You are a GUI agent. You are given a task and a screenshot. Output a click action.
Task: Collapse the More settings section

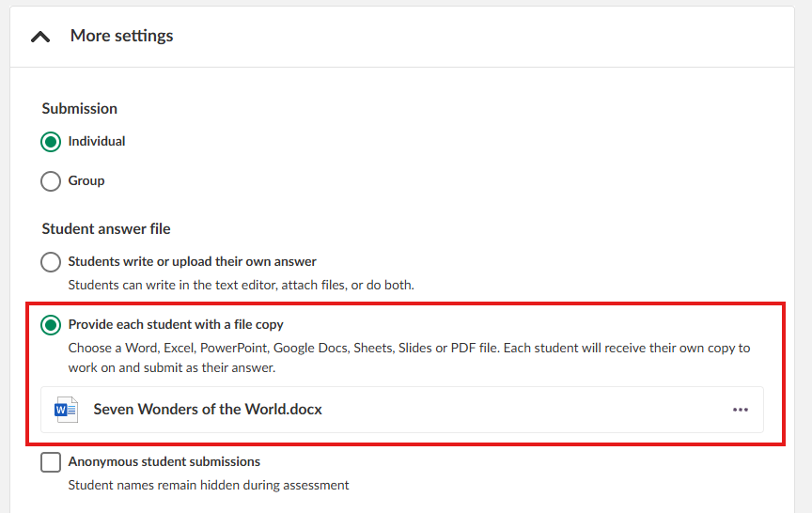pyautogui.click(x=40, y=37)
